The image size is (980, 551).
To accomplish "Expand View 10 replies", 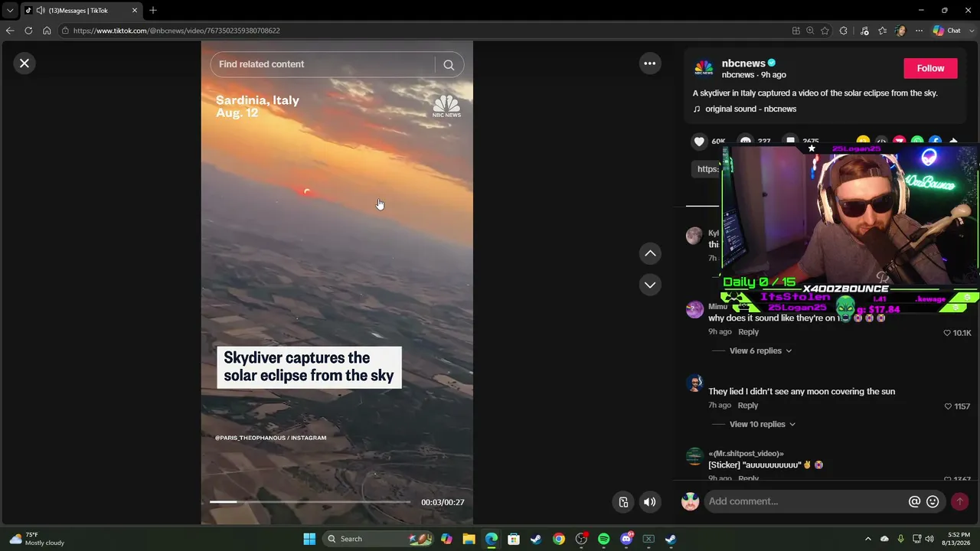I will pyautogui.click(x=763, y=424).
